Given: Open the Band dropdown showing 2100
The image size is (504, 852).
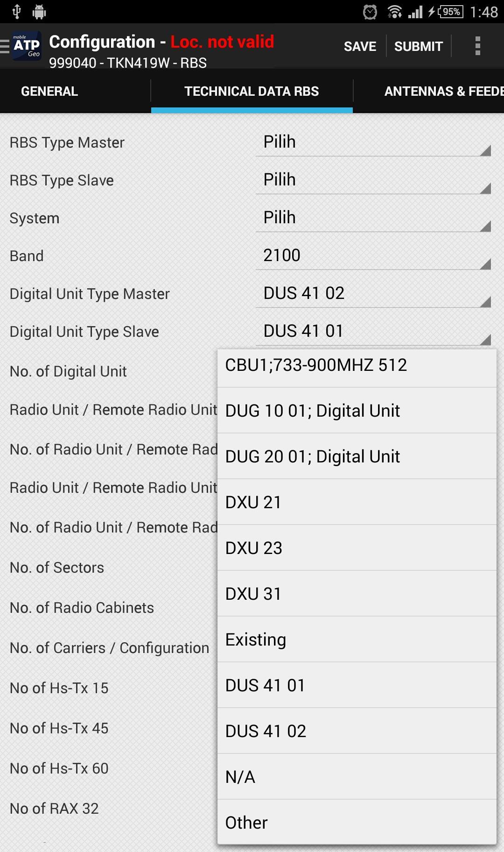Looking at the screenshot, I should tap(373, 256).
